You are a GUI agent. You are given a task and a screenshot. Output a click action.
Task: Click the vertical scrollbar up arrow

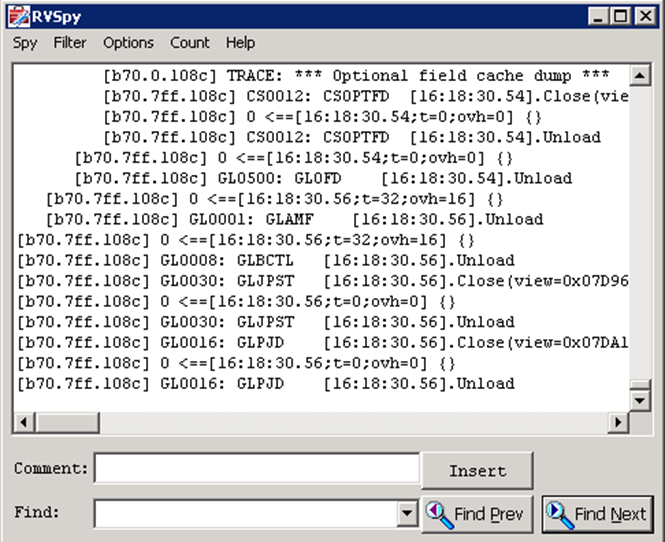point(640,75)
